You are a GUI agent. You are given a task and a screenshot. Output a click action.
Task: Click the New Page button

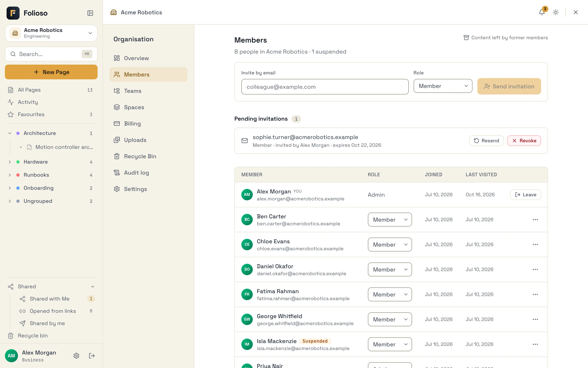click(51, 72)
